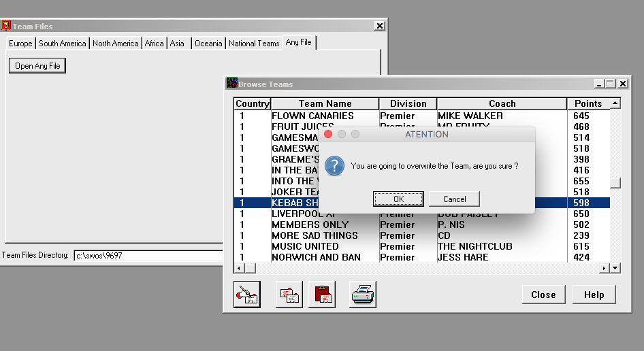
Task: Click the Team Files window title icon
Action: (6, 26)
